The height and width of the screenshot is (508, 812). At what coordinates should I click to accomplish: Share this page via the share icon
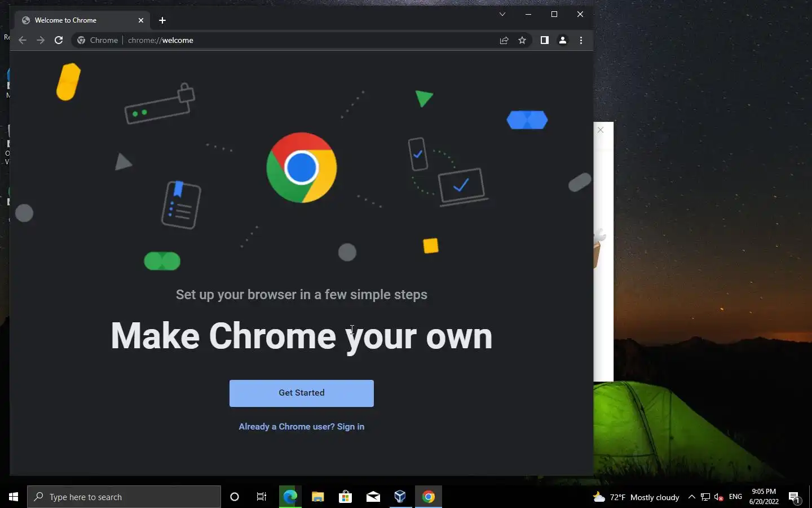[x=504, y=40]
